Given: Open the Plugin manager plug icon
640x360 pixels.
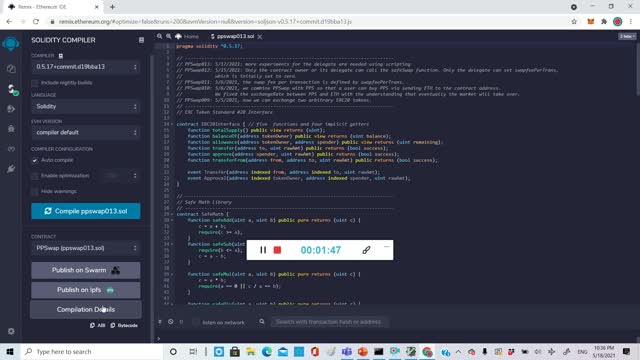Looking at the screenshot, I should [11, 169].
